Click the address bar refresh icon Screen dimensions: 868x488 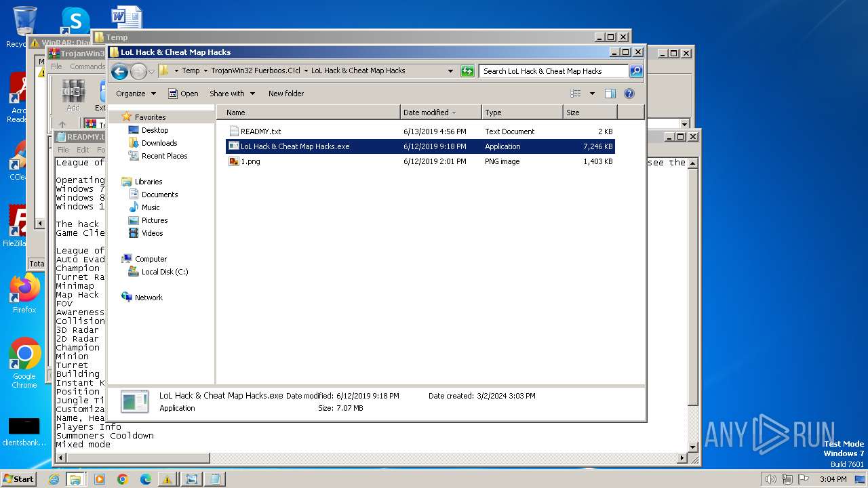click(467, 71)
